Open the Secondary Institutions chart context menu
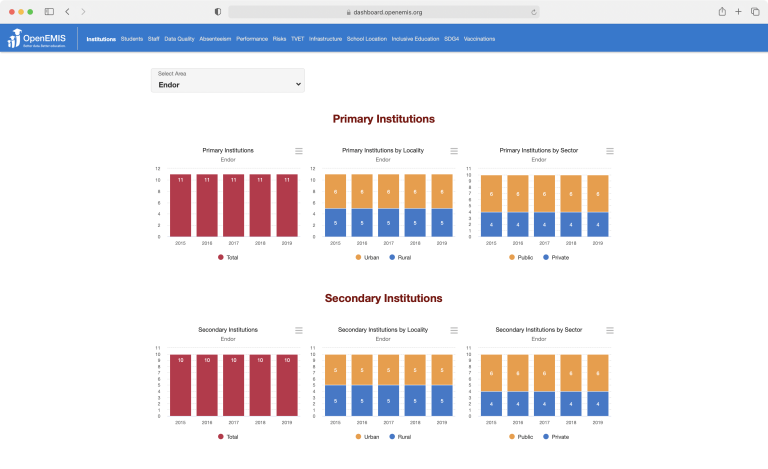This screenshot has height=469, width=768. pos(299,330)
